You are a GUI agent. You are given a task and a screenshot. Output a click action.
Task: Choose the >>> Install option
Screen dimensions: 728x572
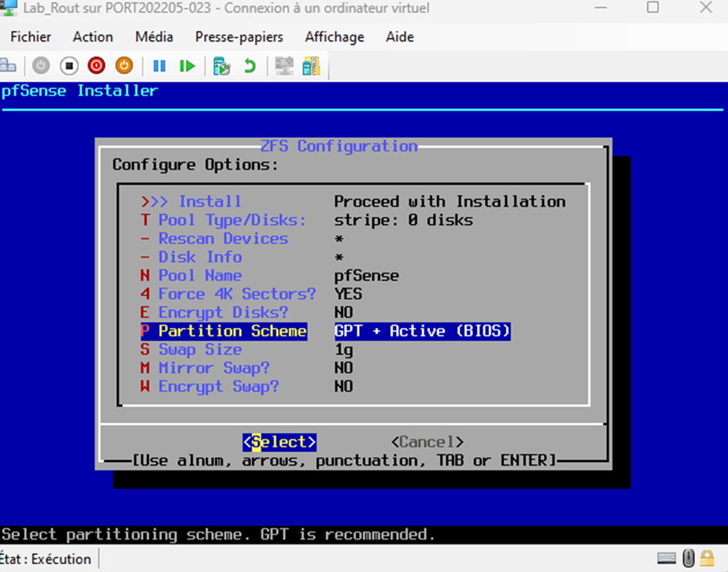coord(354,202)
